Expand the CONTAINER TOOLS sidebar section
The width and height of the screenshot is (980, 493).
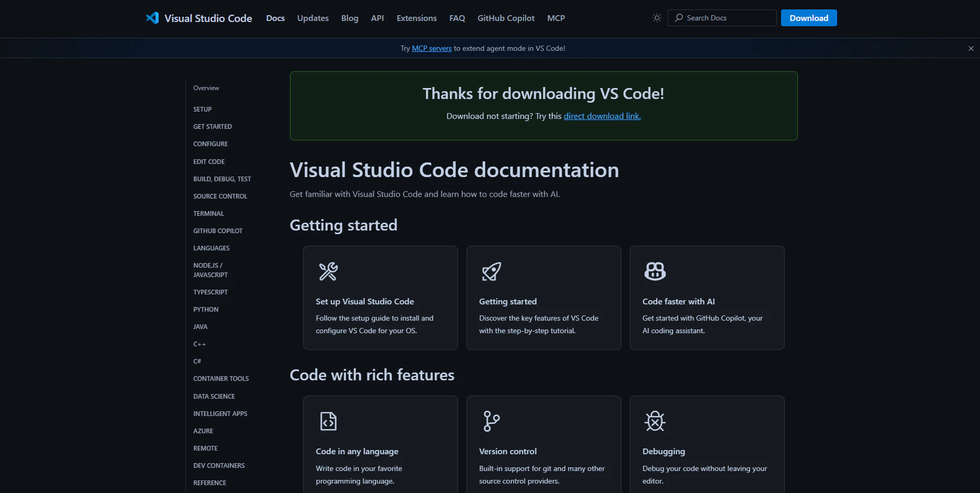pos(221,379)
